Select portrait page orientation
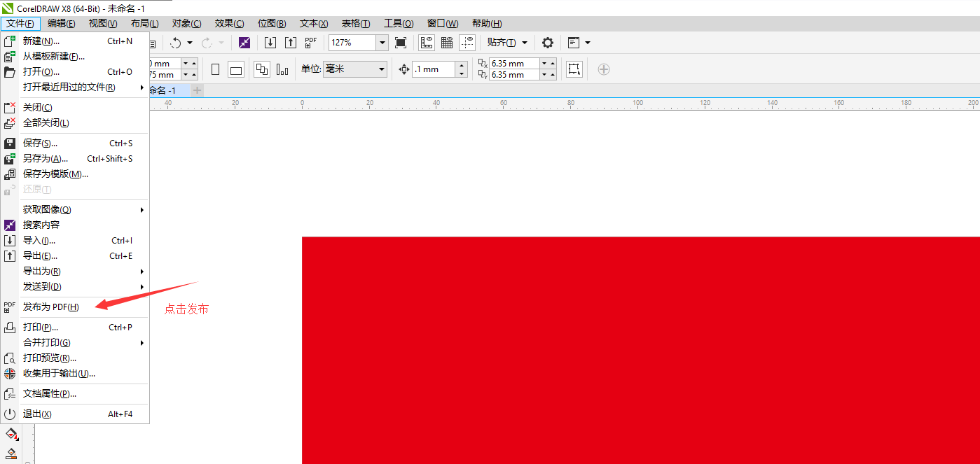This screenshot has height=464, width=980. [216, 69]
